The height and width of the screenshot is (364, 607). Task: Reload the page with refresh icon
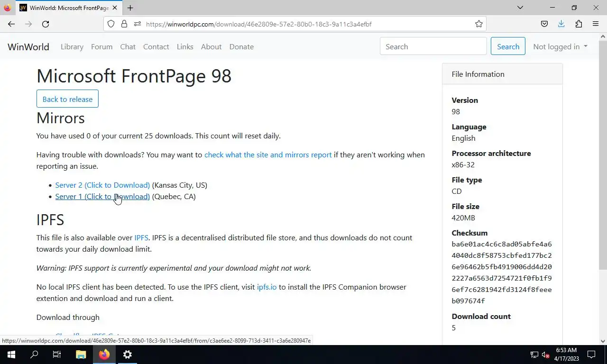click(x=46, y=24)
